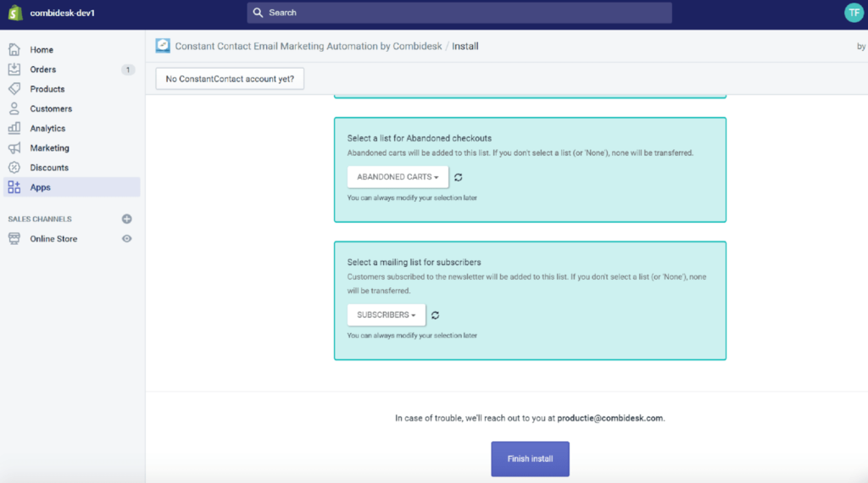This screenshot has width=868, height=483.
Task: Click Install breadcrumb text
Action: (x=465, y=47)
